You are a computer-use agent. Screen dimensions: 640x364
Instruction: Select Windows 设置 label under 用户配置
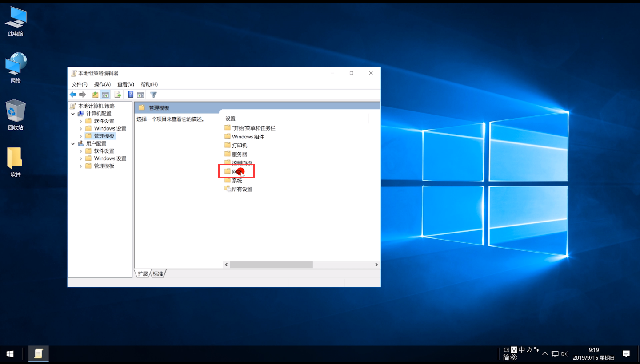click(x=110, y=158)
